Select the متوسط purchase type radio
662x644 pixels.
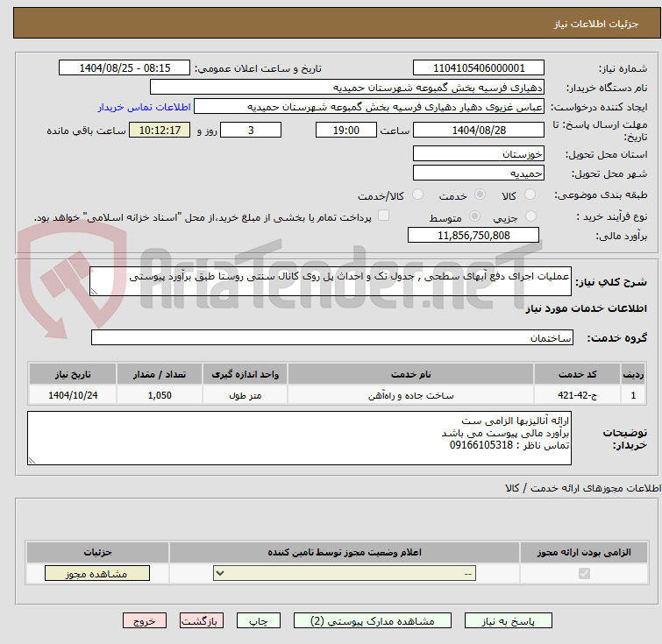tap(474, 216)
